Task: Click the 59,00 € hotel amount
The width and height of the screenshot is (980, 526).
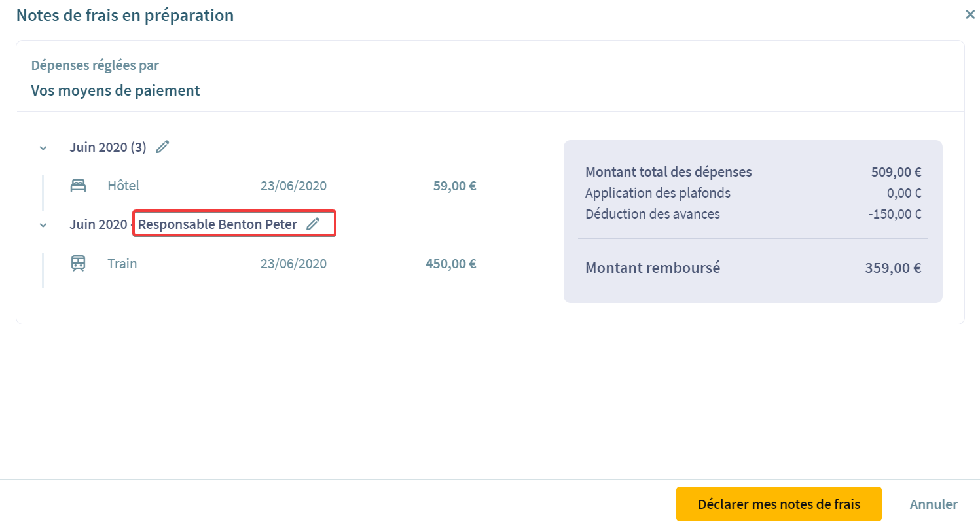Action: (455, 186)
